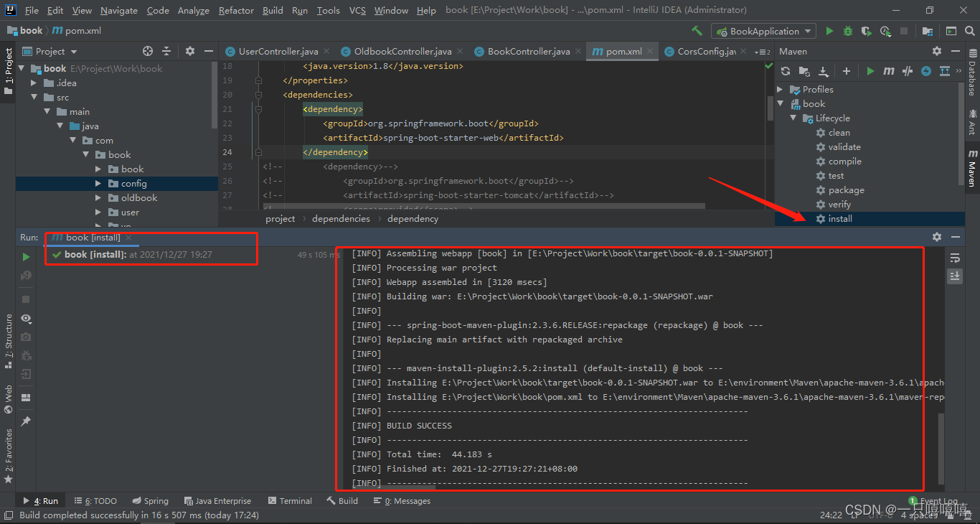This screenshot has width=980, height=524.
Task: Switch to UserController.java tab
Action: (278, 51)
